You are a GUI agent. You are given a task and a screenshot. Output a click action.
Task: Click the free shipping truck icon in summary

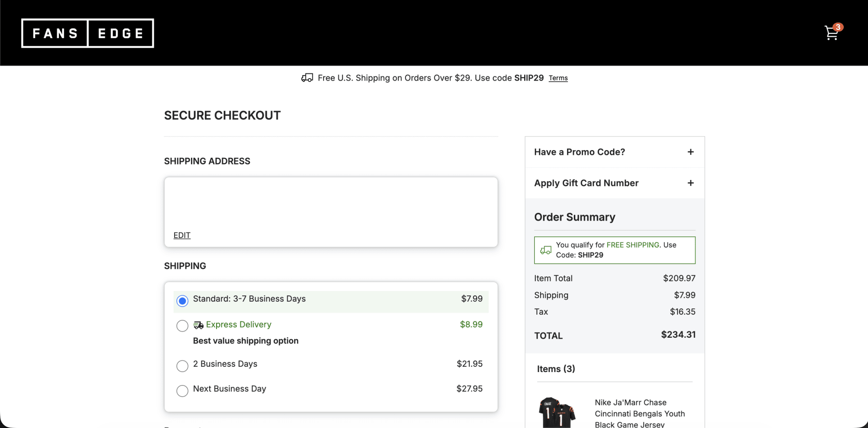coord(546,250)
